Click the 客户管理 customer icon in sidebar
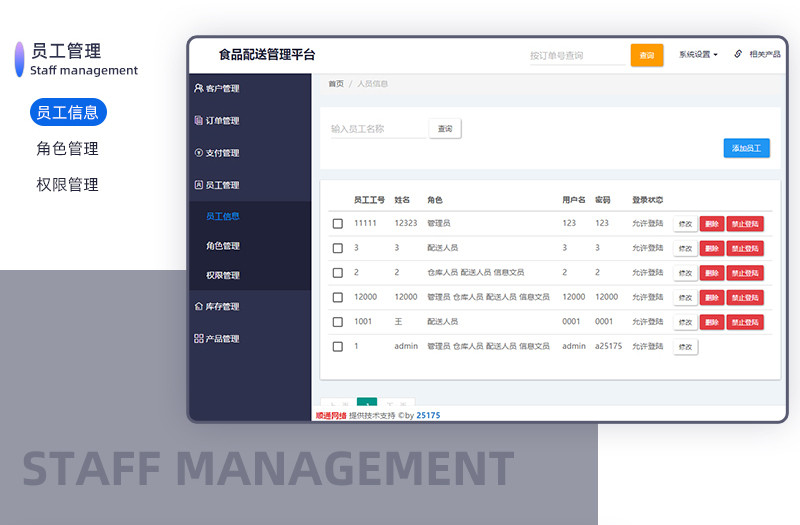Image resolution: width=800 pixels, height=525 pixels. [x=198, y=88]
